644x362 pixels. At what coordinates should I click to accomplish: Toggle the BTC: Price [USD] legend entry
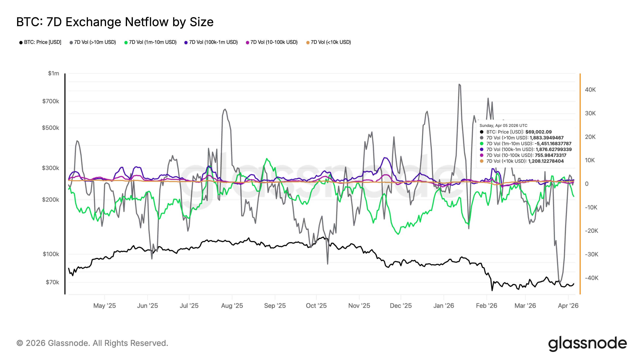pyautogui.click(x=42, y=42)
